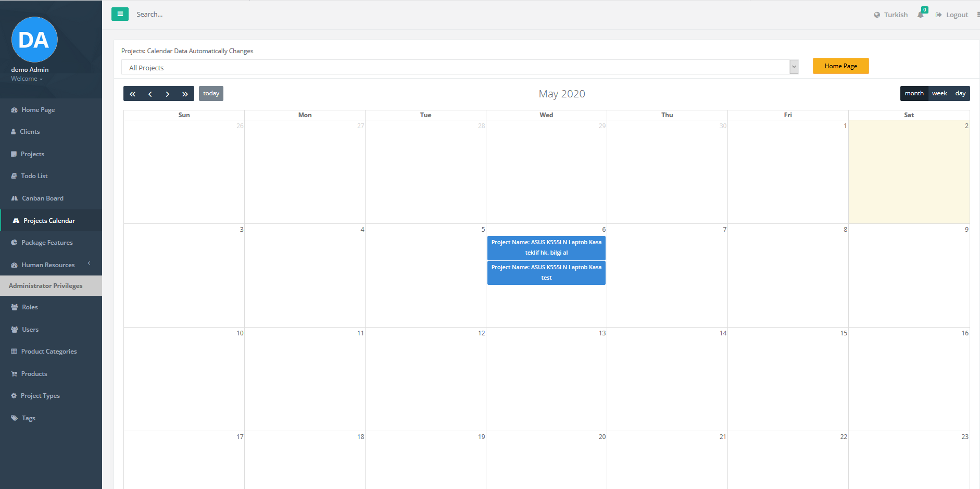Open Human Resources menu item

coord(51,265)
